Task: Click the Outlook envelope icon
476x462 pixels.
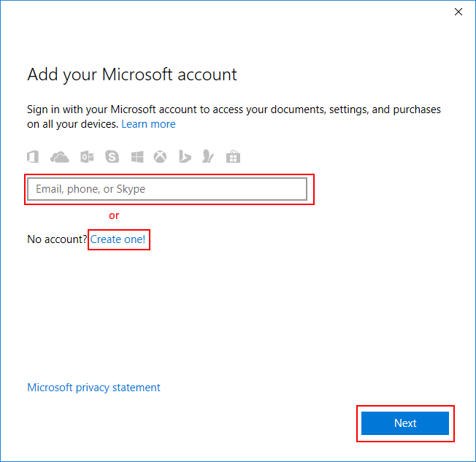Action: point(87,157)
